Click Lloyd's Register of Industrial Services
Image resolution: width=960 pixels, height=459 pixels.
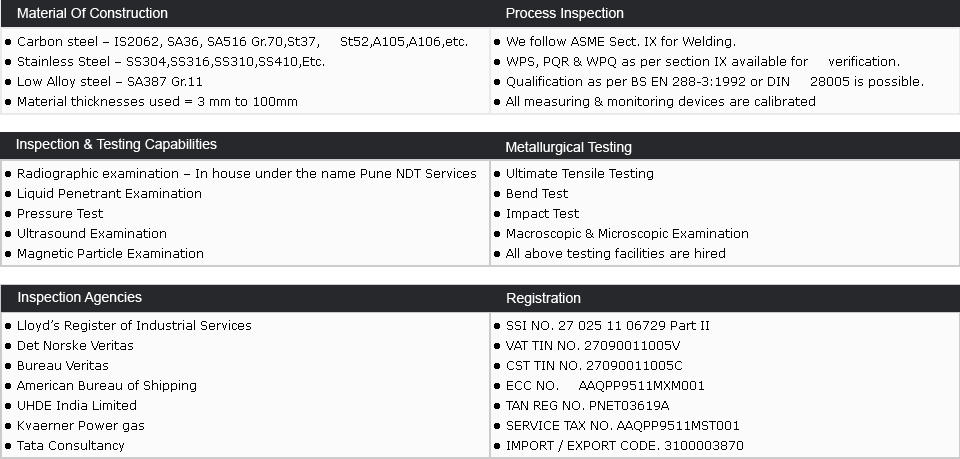pos(134,326)
